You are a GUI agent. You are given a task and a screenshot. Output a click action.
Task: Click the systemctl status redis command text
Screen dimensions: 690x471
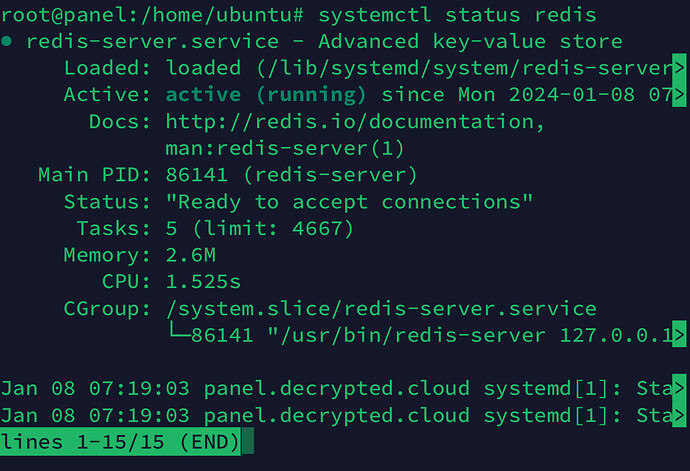click(457, 15)
